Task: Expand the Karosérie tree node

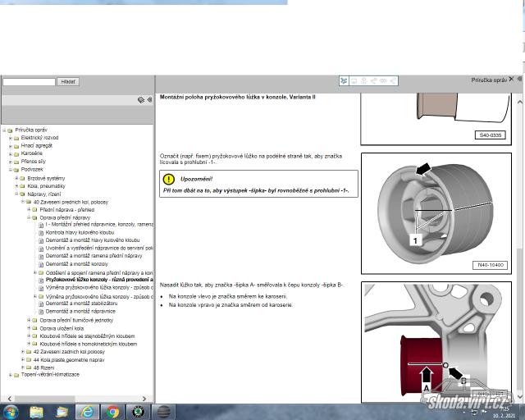Action: (11, 153)
